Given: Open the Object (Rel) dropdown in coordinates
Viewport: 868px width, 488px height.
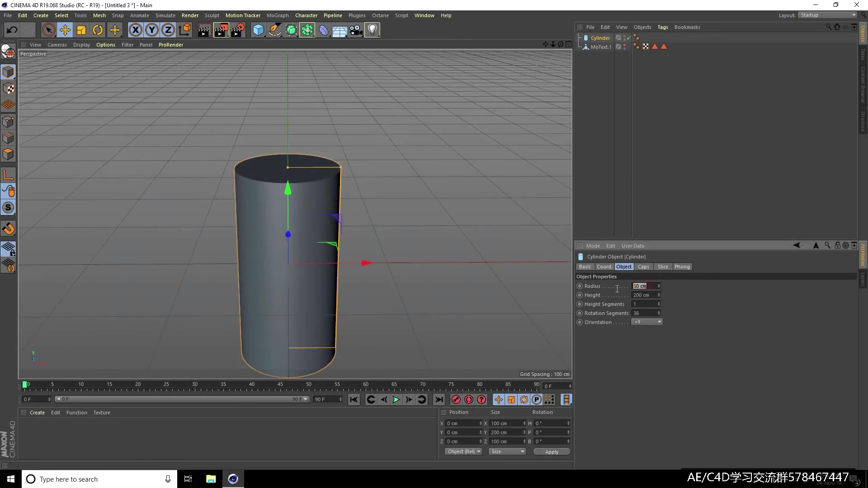Looking at the screenshot, I should tap(463, 451).
